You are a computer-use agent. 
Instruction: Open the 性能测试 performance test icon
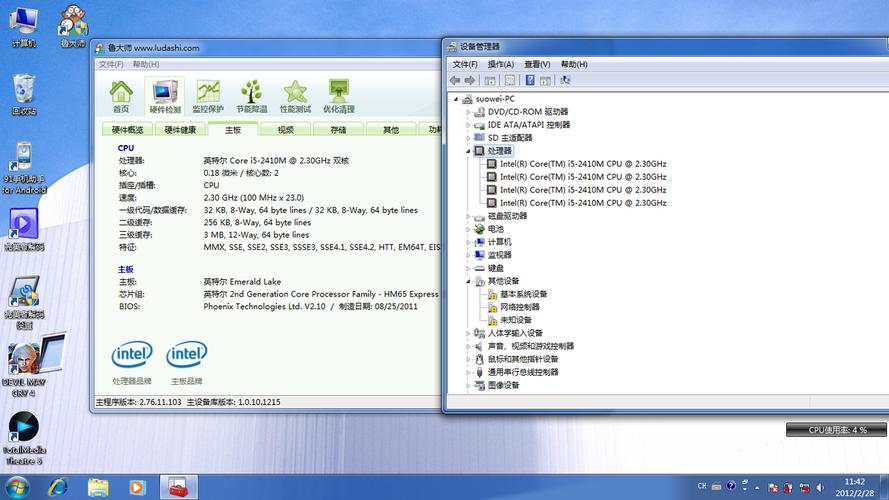click(295, 96)
